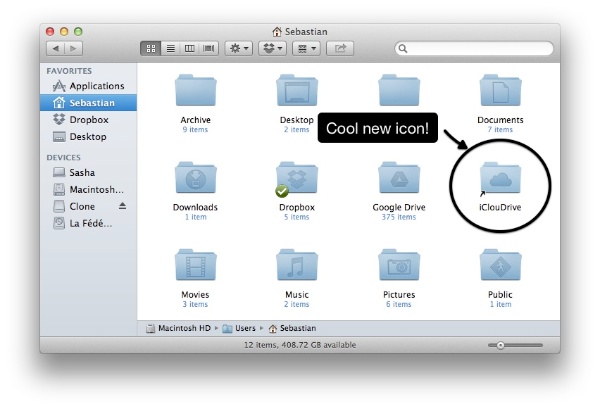
Task: Select the Music folder icon
Action: [297, 265]
